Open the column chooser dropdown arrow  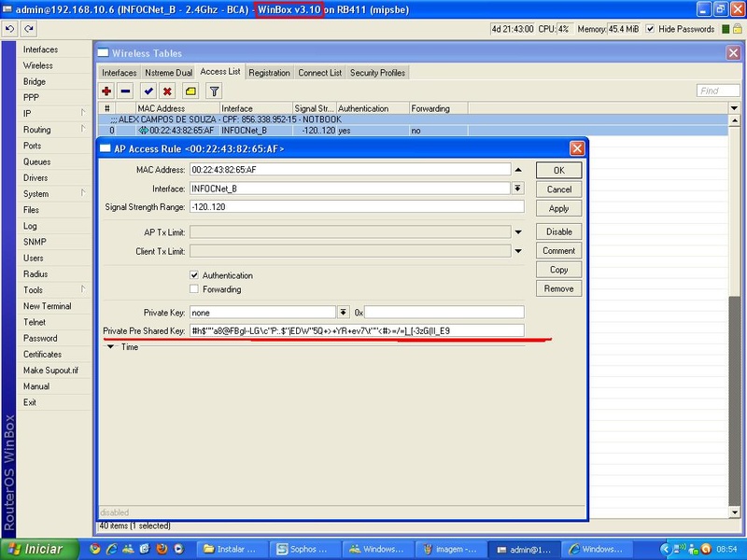click(x=734, y=108)
